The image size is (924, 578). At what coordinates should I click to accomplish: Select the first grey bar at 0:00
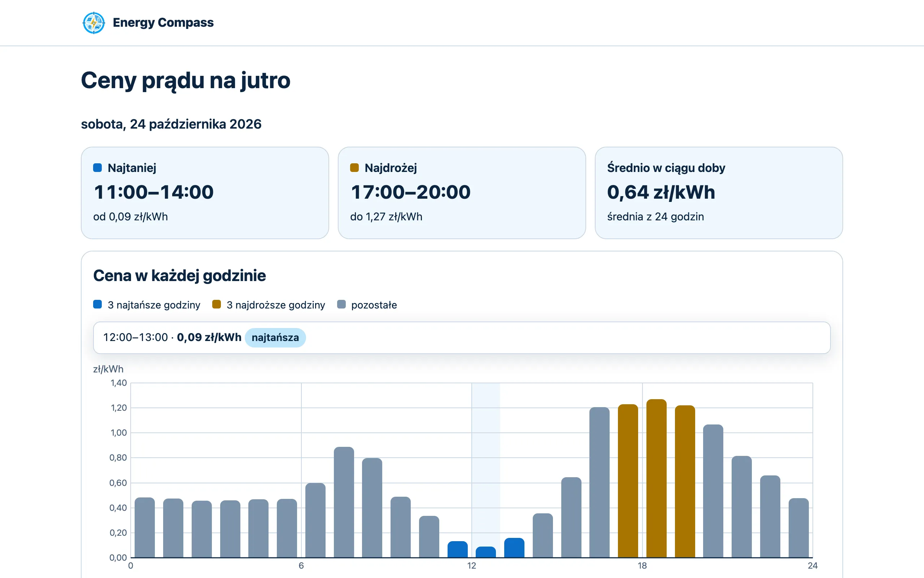tap(145, 527)
